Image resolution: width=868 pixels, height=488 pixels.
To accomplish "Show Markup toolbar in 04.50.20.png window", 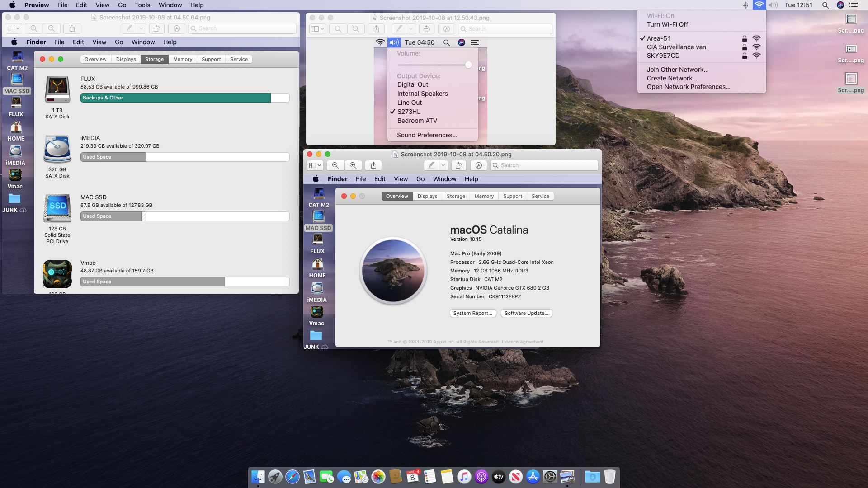I will [479, 165].
